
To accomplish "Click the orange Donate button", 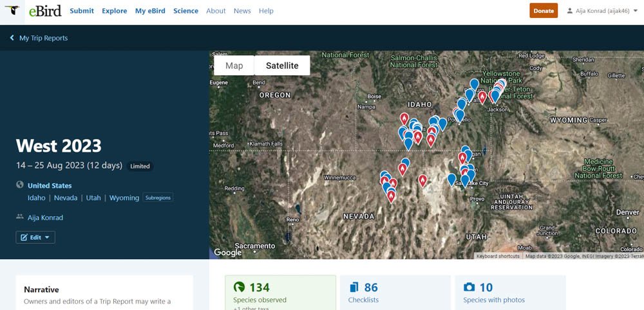I will click(x=544, y=11).
